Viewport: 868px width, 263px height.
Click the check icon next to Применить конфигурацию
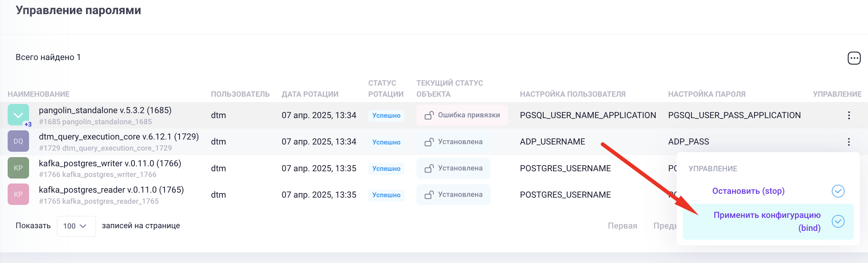coord(838,221)
